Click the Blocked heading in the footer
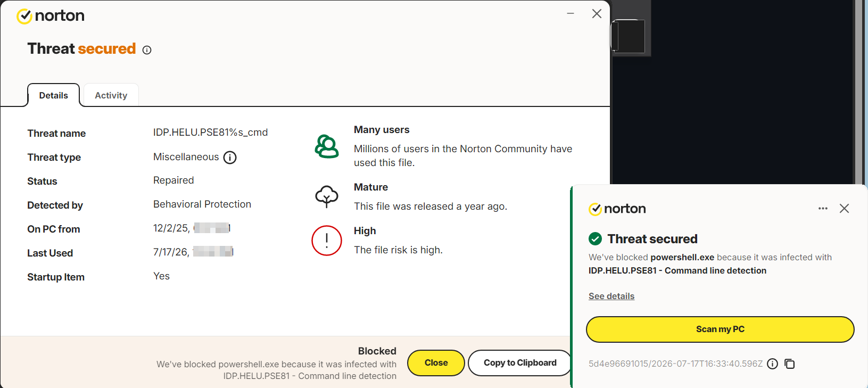868x388 pixels. coord(377,351)
